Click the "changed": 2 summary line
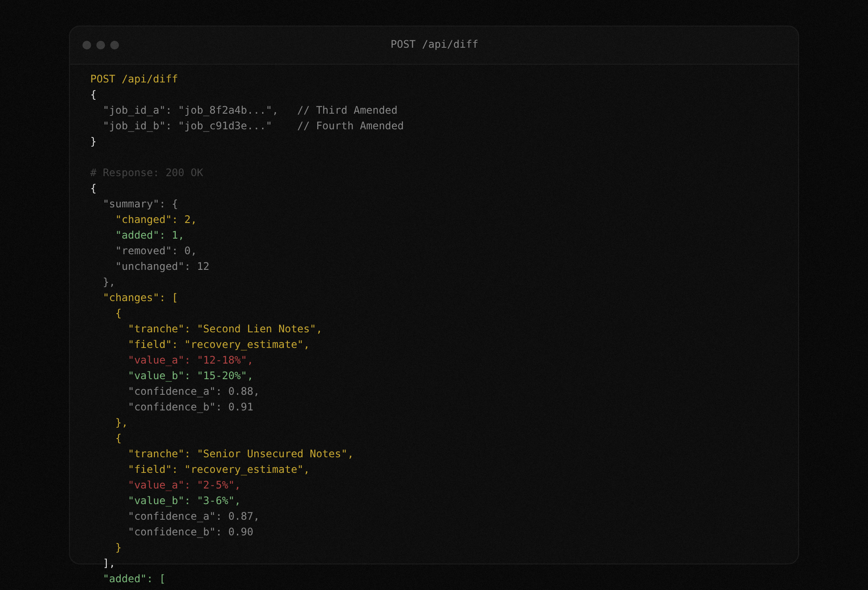This screenshot has width=868, height=590. (156, 220)
